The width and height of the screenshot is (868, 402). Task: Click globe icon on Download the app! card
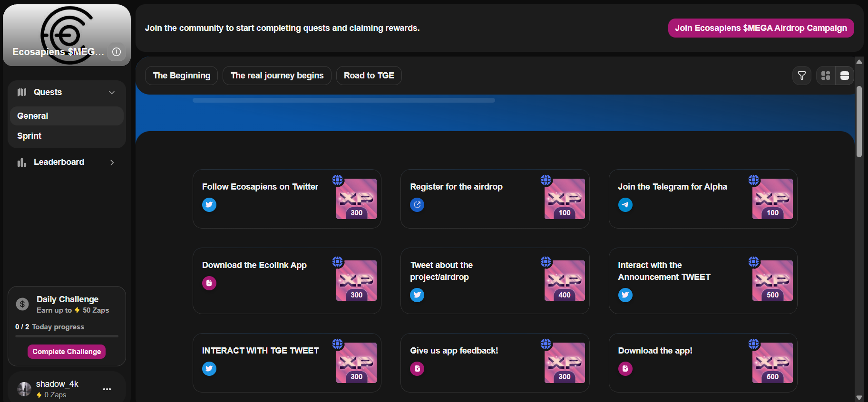[754, 344]
